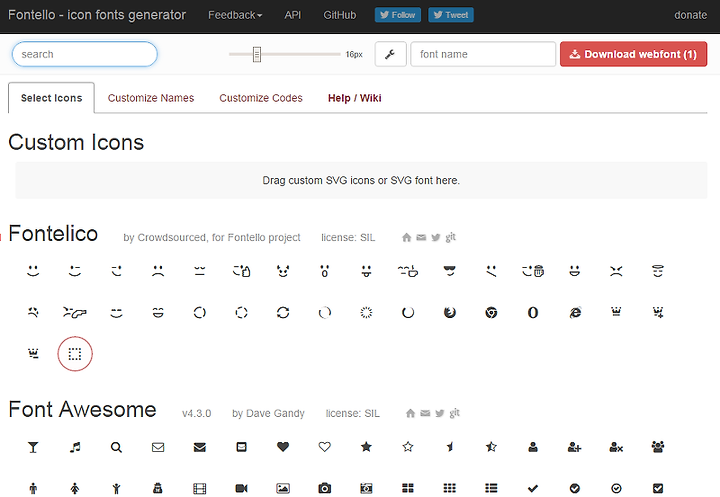The width and height of the screenshot is (720, 497).
Task: Select the music note icon
Action: pyautogui.click(x=75, y=447)
